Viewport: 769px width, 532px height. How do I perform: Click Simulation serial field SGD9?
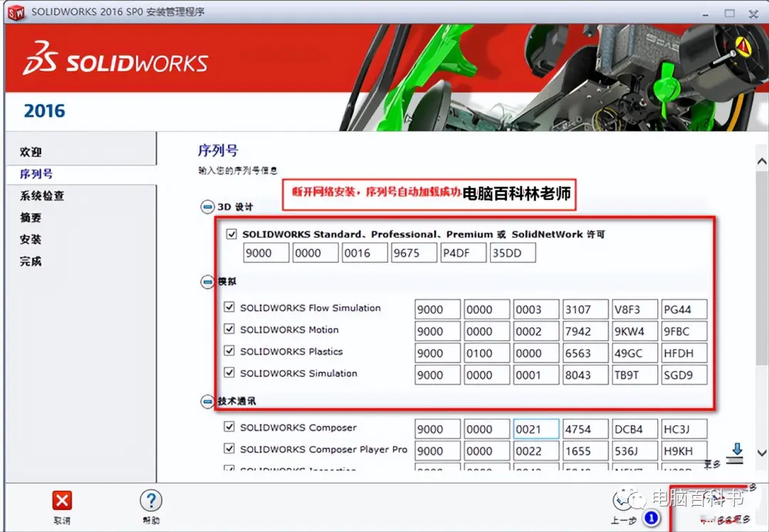tap(684, 375)
